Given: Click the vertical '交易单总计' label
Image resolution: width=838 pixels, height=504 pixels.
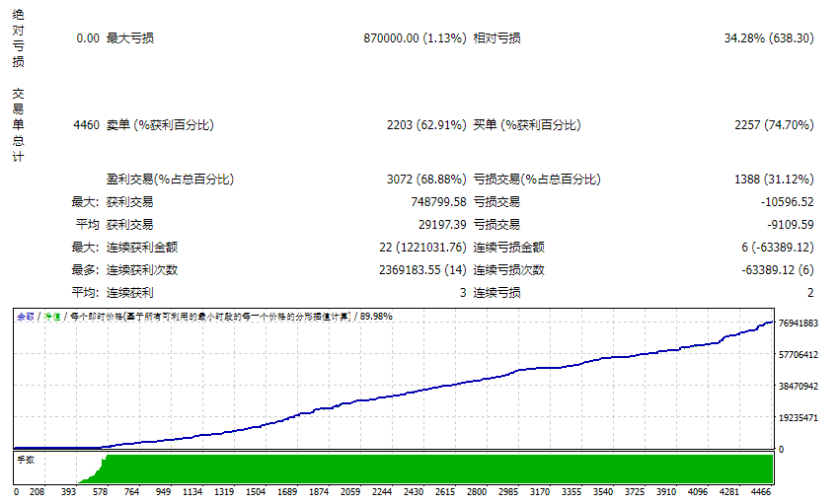Looking at the screenshot, I should (x=18, y=125).
